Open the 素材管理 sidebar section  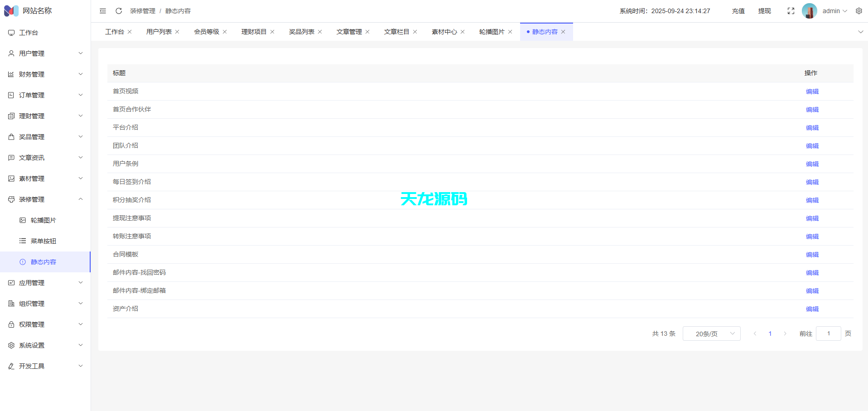click(x=32, y=178)
